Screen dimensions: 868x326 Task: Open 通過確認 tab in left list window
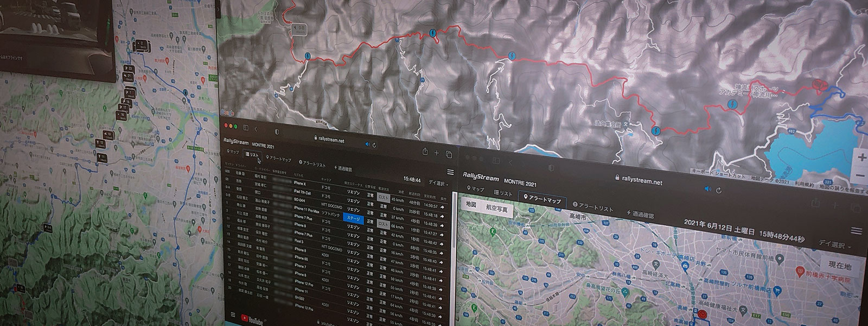(343, 168)
